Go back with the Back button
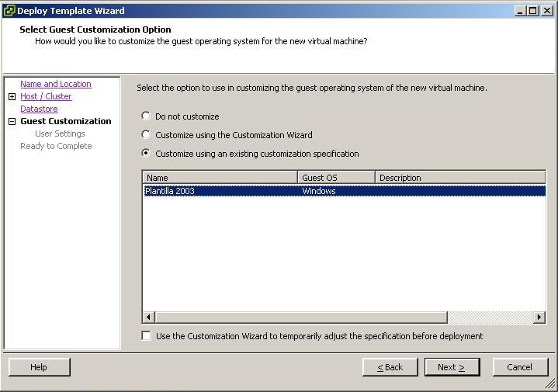 390,367
